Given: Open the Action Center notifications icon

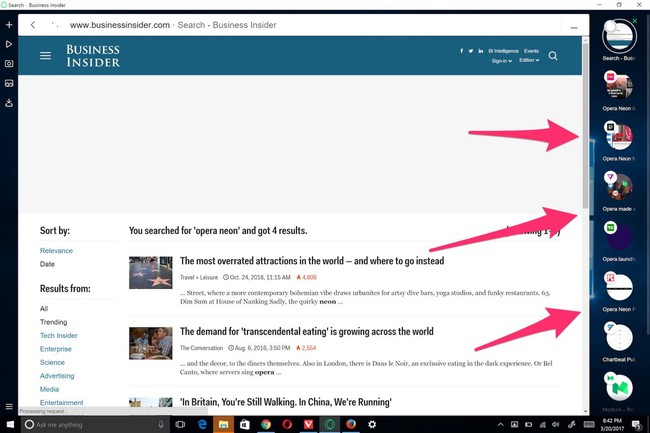Looking at the screenshot, I should coord(636,424).
